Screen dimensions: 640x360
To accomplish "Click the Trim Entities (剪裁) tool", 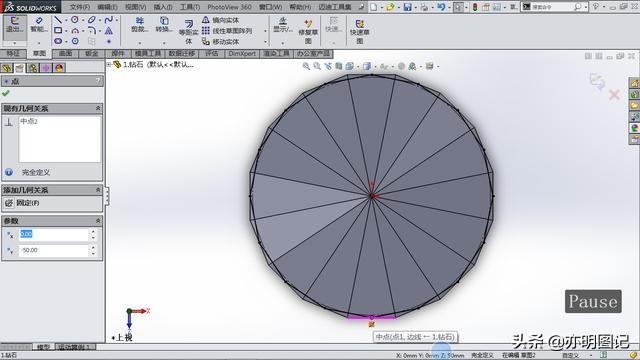I will [x=140, y=24].
